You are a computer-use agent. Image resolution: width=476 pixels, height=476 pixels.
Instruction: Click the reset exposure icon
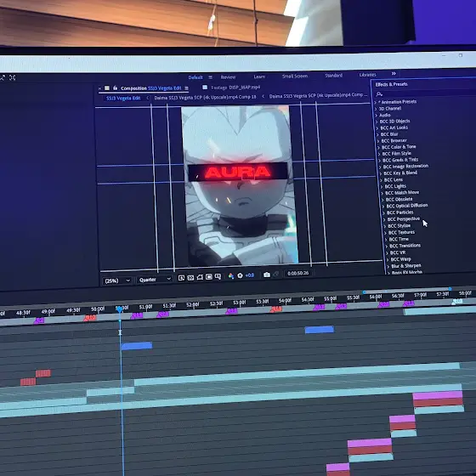pyautogui.click(x=240, y=275)
